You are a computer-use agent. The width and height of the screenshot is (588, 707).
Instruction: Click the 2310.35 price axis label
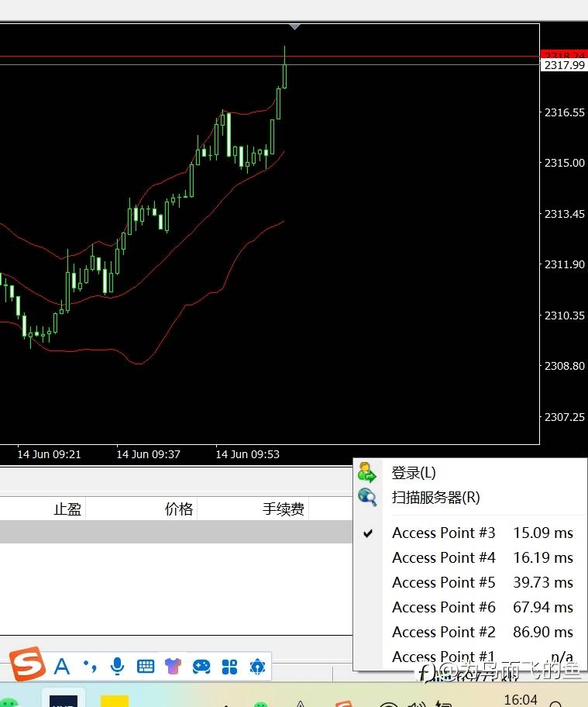[565, 316]
